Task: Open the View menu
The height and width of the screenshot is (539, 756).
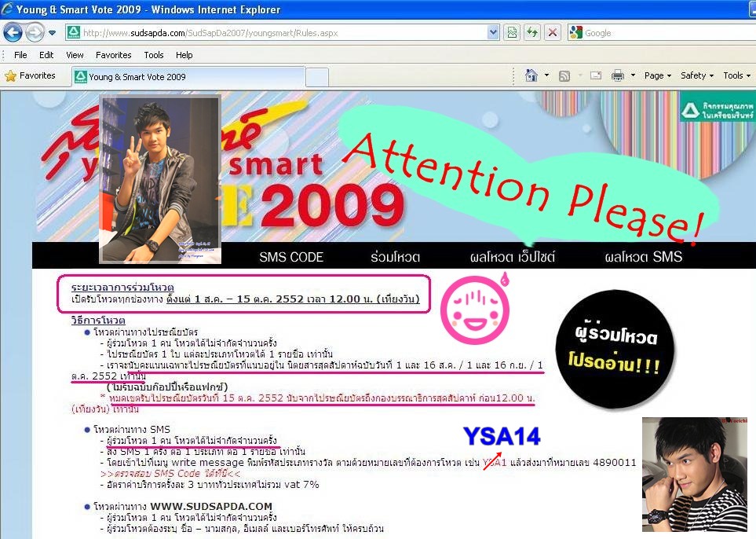Action: (x=75, y=55)
